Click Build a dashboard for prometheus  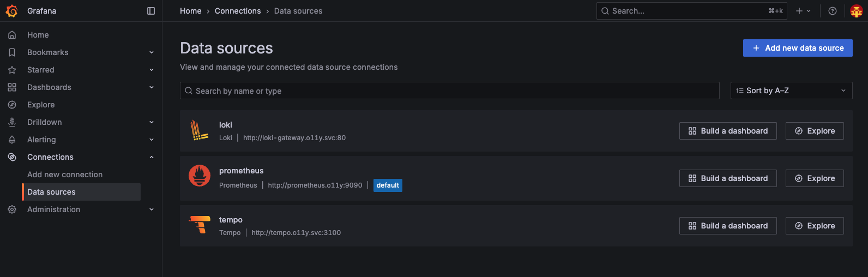(x=728, y=178)
